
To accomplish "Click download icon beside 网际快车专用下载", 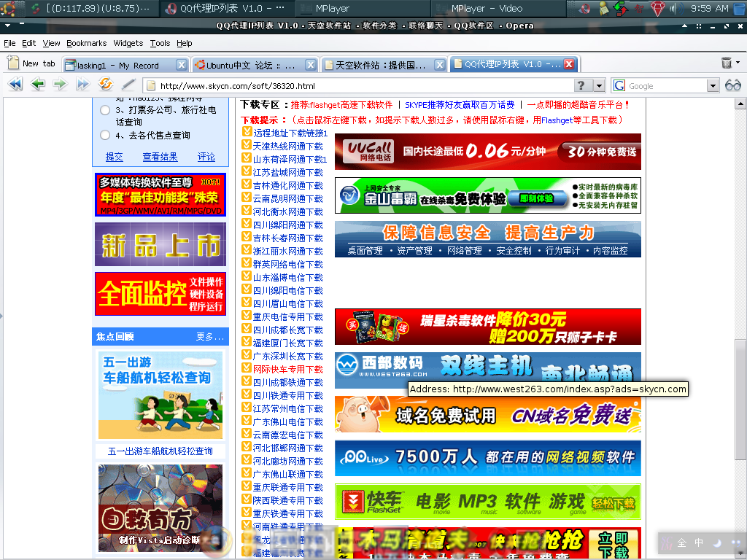I will tap(247, 368).
